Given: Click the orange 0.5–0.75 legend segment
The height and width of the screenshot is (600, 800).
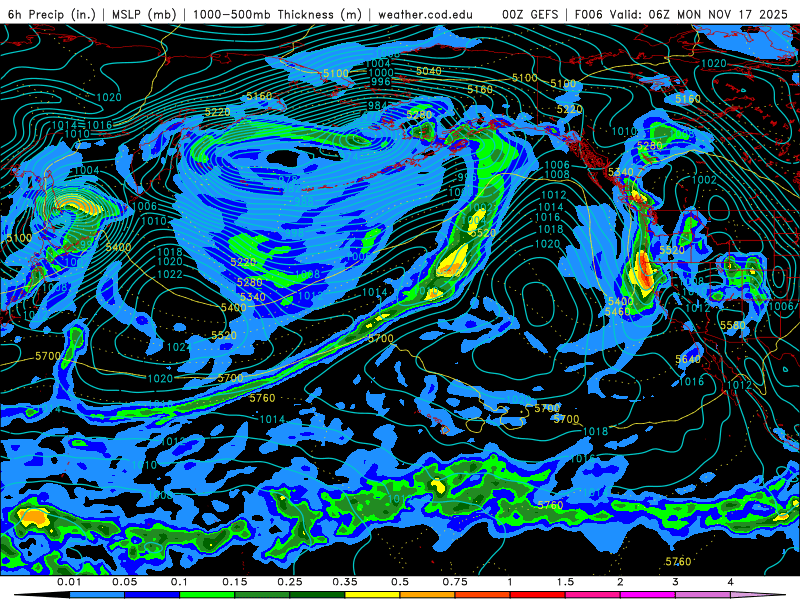Looking at the screenshot, I should pyautogui.click(x=428, y=595).
